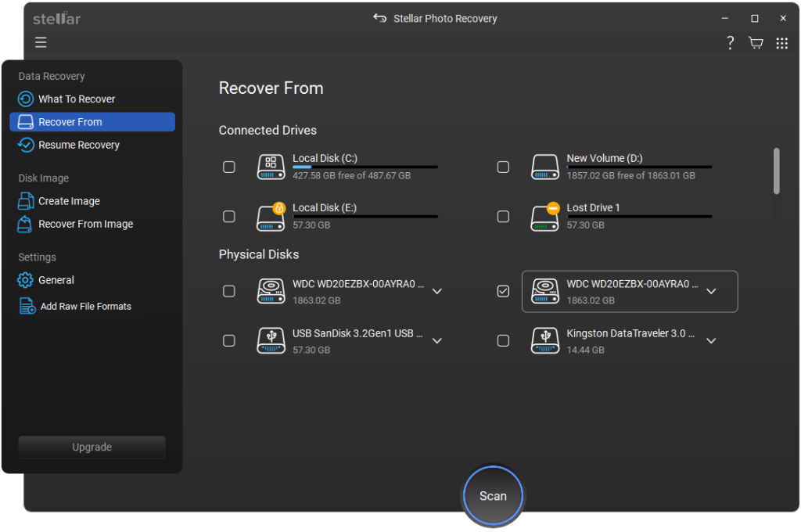801x532 pixels.
Task: Click the Recover From Image icon
Action: 24,225
